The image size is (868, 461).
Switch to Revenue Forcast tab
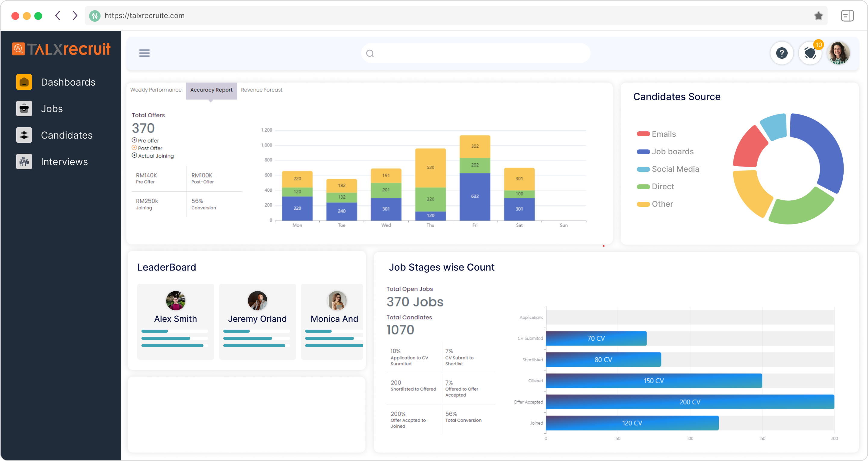tap(262, 90)
